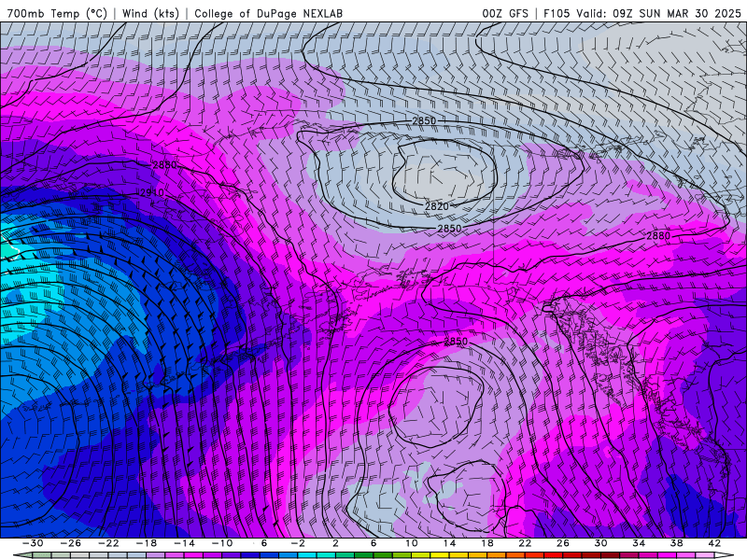This screenshot has height=560, width=747.
Task: Click the -10 colorbar scale label
Action: (x=222, y=543)
